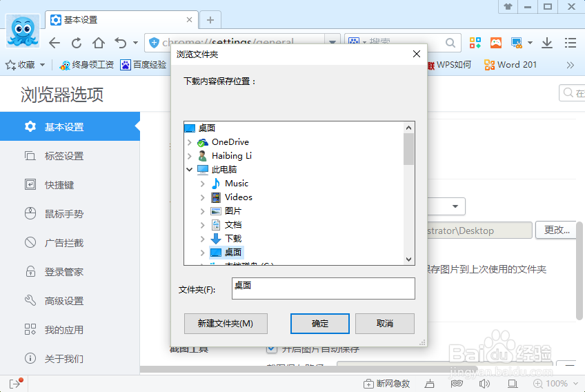
Task: Open the downloads icon in toolbar
Action: (547, 43)
